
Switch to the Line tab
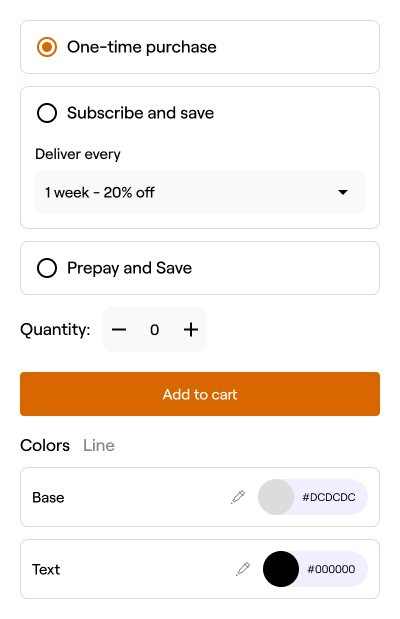99,445
